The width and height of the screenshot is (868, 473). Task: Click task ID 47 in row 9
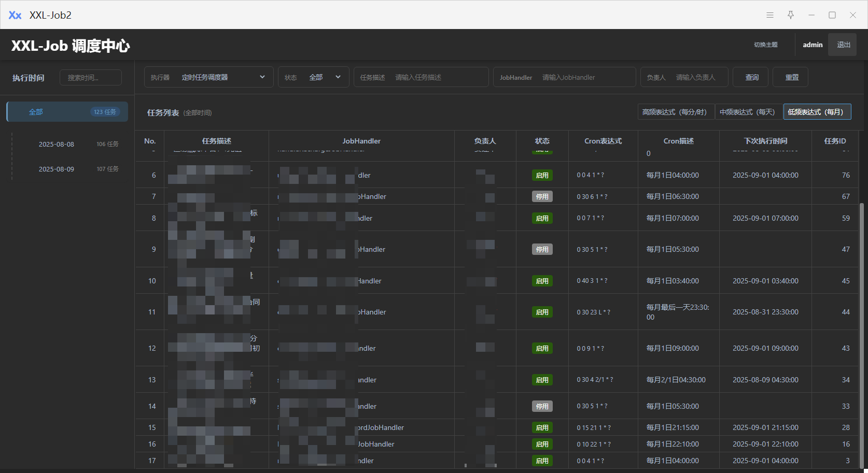[846, 249]
